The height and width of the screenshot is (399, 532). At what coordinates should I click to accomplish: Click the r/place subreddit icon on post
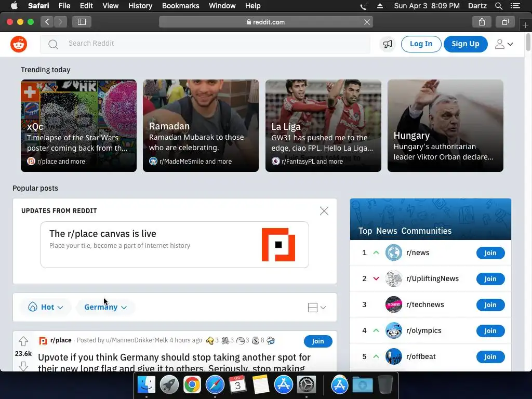(x=43, y=340)
